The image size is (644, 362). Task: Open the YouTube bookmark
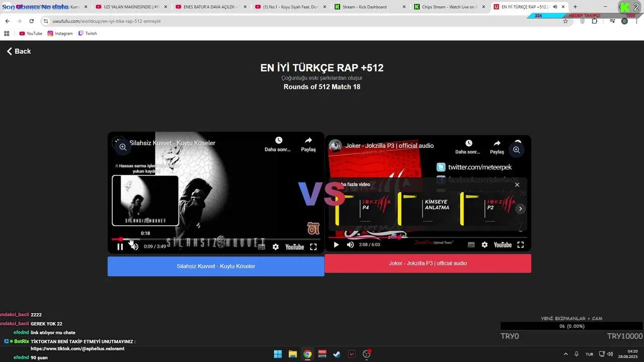pyautogui.click(x=31, y=33)
